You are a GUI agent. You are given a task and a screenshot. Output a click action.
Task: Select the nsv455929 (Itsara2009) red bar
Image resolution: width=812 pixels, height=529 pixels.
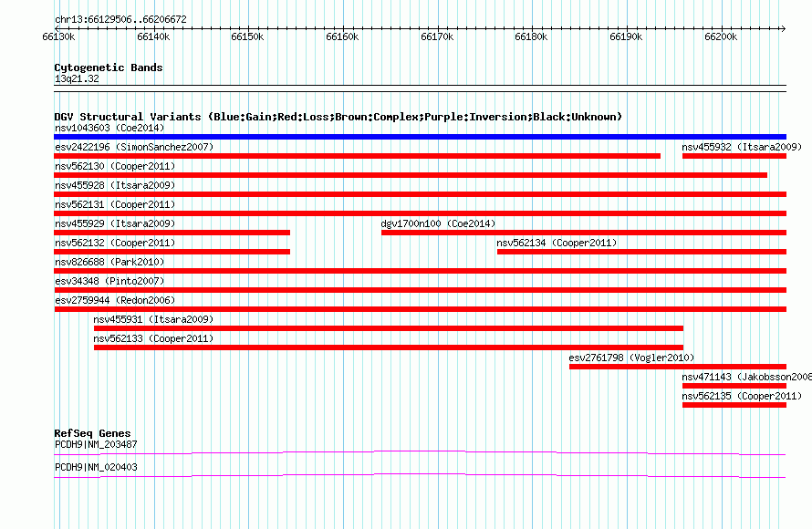click(172, 233)
